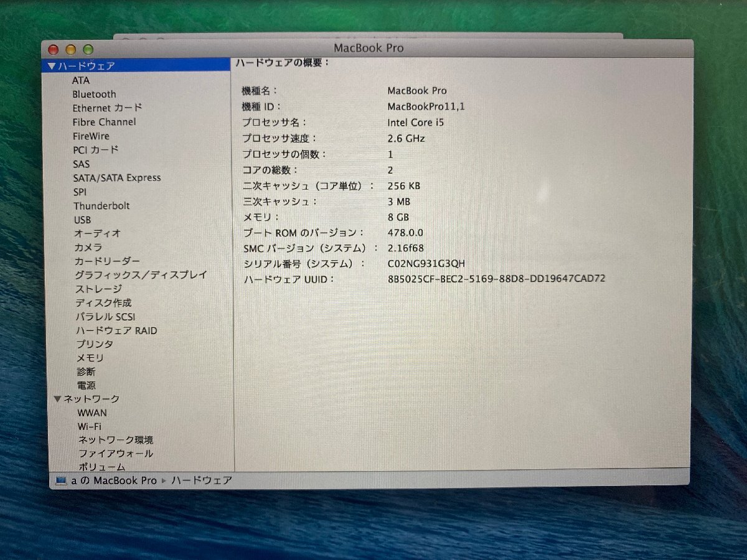Screen dimensions: 747x560
Task: Select the ネットワーク category row
Action: [139, 399]
